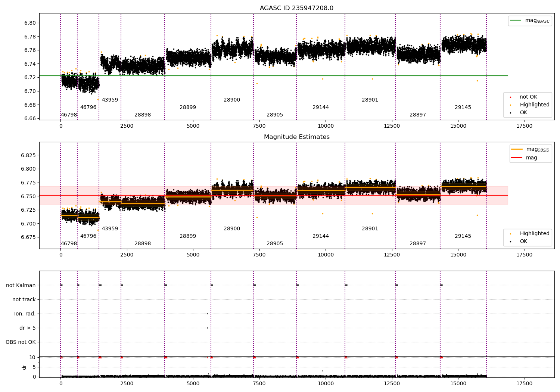Click obsid label 29144 in top plot
Viewport: 560px width, 392px height.
pos(321,108)
